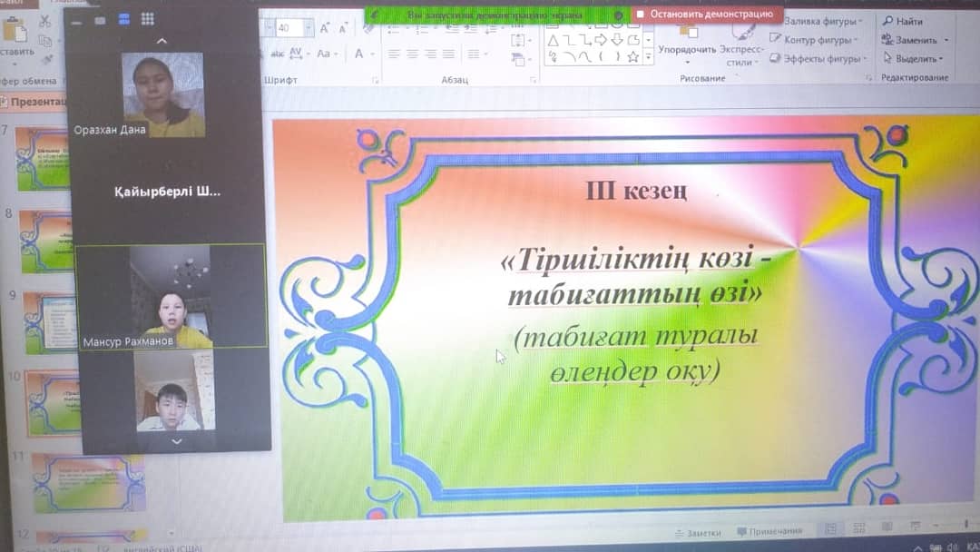This screenshot has height=552, width=980.
Task: Click the Increase Font Size icon
Action: [324, 28]
